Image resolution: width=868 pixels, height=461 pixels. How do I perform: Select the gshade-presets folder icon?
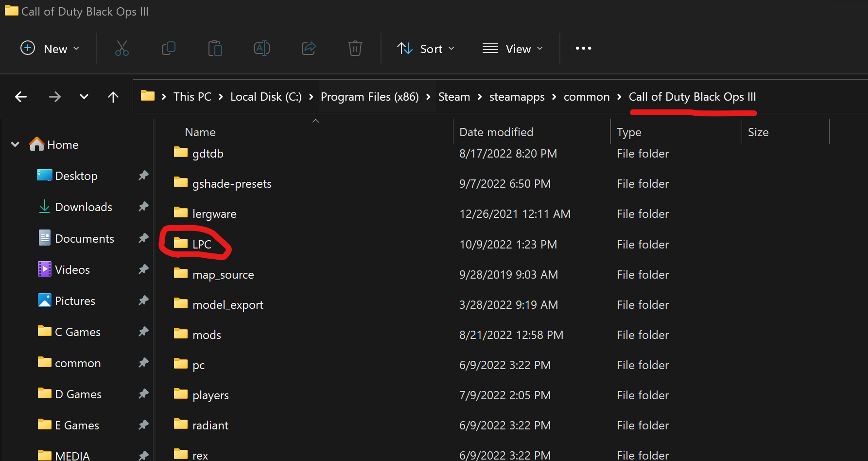181,182
